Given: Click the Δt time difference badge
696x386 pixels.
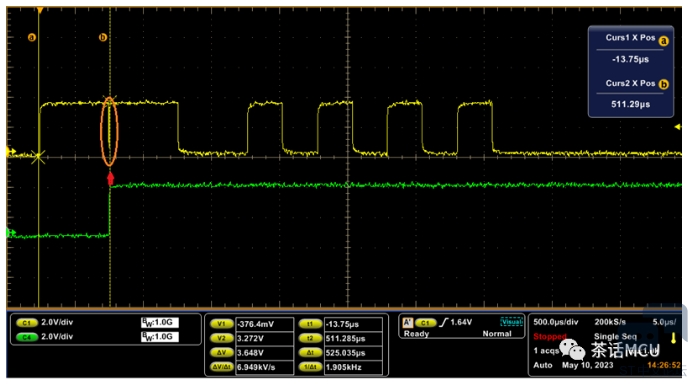Looking at the screenshot, I should (310, 353).
